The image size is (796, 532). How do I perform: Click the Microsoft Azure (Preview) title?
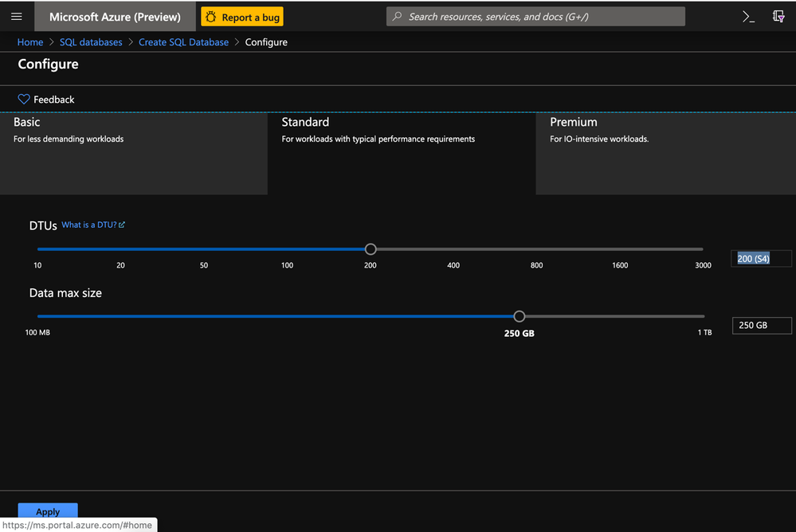pos(115,17)
